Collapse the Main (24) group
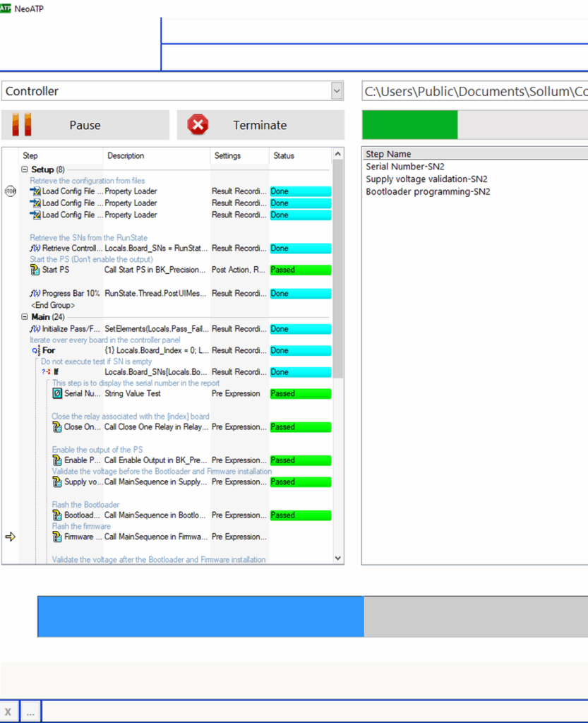Image resolution: width=588 pixels, height=723 pixels. pyautogui.click(x=25, y=317)
